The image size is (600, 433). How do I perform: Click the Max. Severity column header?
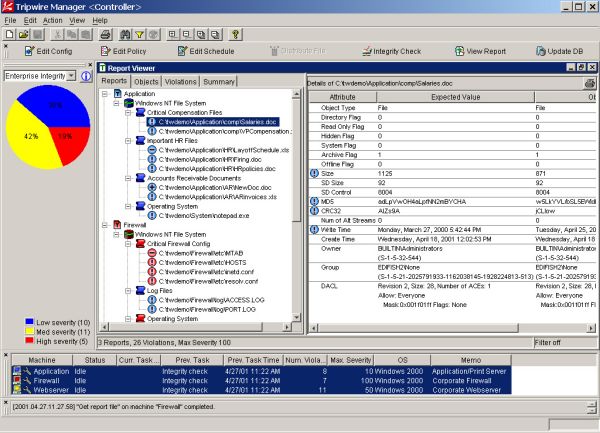(x=351, y=360)
